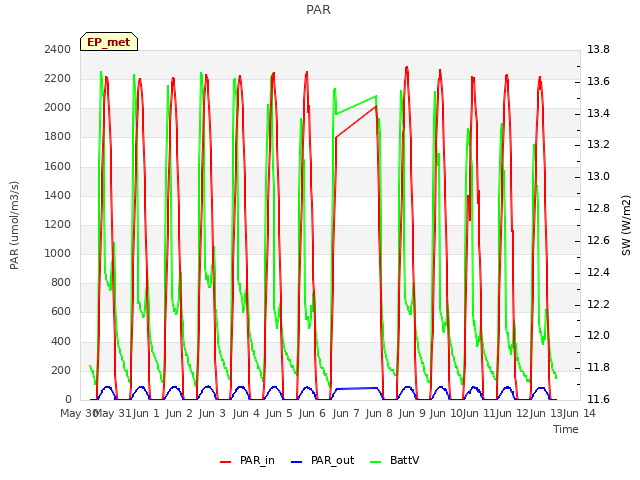Click the 11.6 right-axis value

598,399
